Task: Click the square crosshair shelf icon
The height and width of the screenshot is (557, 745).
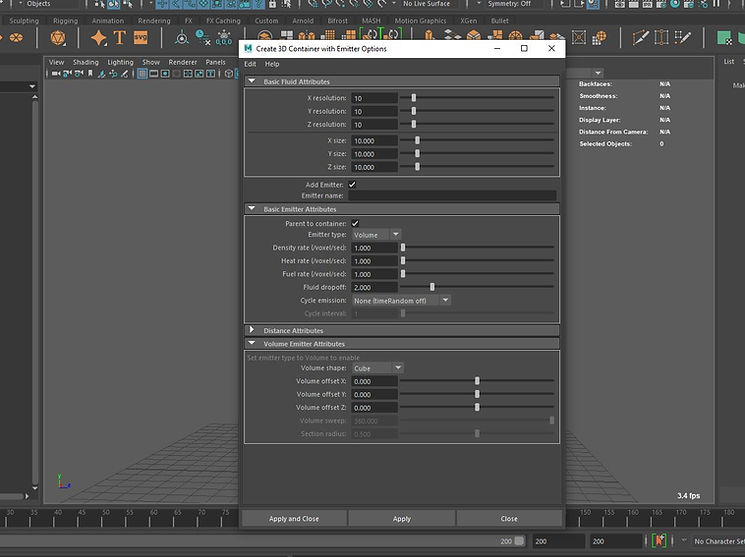Action: tap(579, 38)
